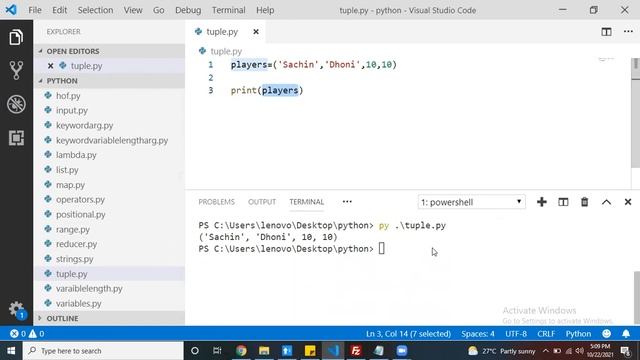Switch to the Output panel tab
The height and width of the screenshot is (360, 640).
[262, 202]
